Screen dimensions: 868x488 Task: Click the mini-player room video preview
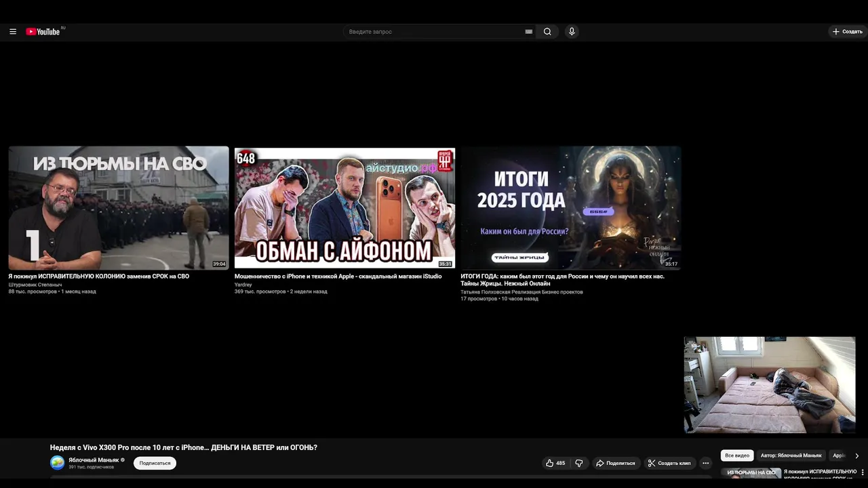pos(770,384)
